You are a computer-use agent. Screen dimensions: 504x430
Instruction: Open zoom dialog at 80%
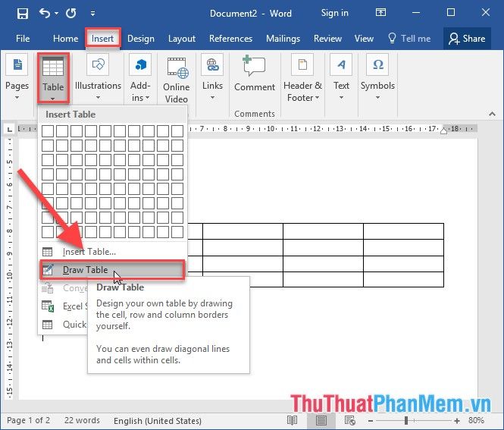click(x=476, y=420)
